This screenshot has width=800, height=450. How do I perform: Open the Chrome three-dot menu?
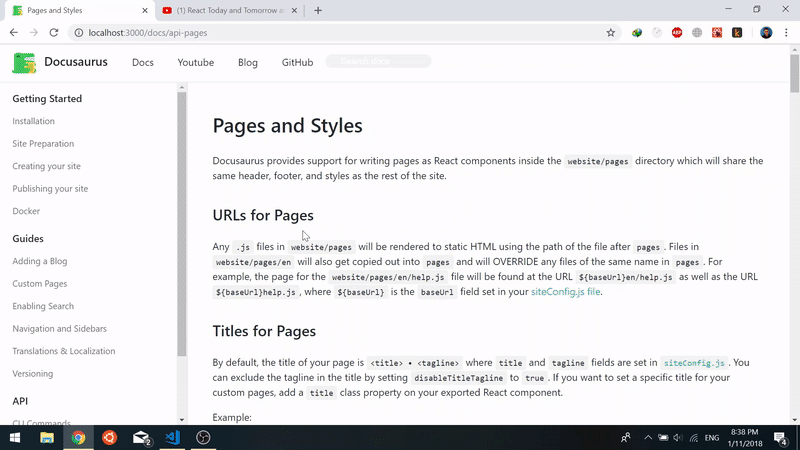click(786, 33)
